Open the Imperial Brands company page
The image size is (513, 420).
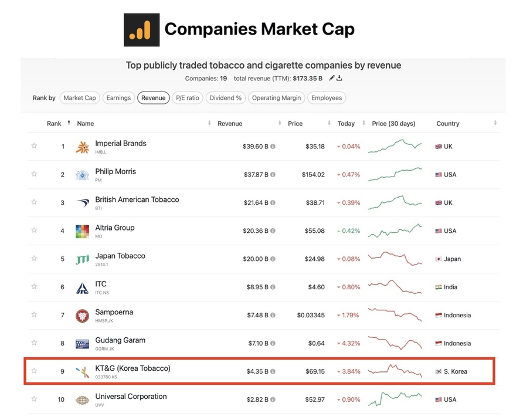coord(121,143)
